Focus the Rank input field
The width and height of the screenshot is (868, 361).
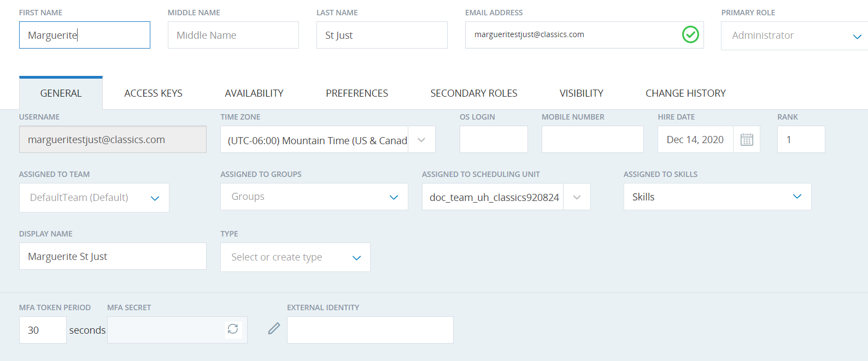801,139
